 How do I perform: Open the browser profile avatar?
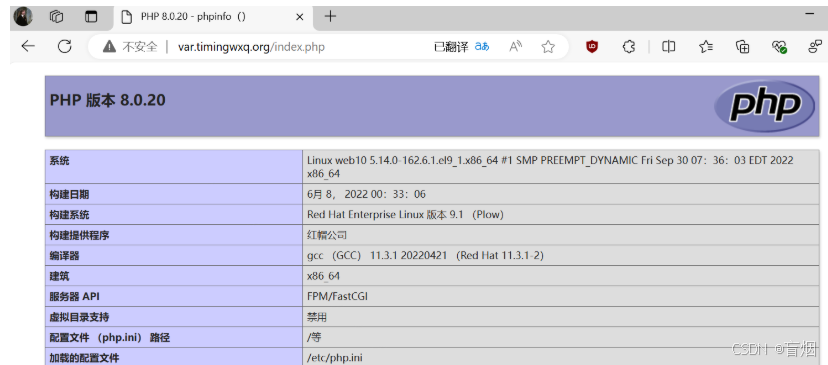(23, 17)
